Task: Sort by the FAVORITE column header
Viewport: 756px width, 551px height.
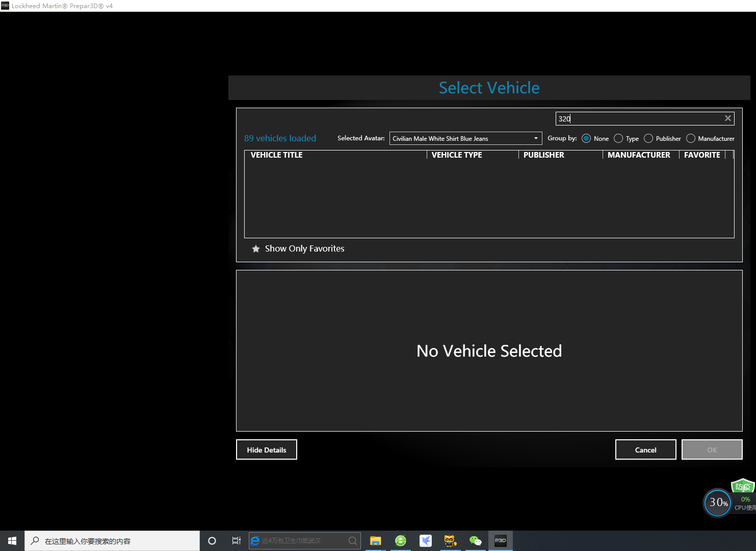Action: (x=702, y=155)
